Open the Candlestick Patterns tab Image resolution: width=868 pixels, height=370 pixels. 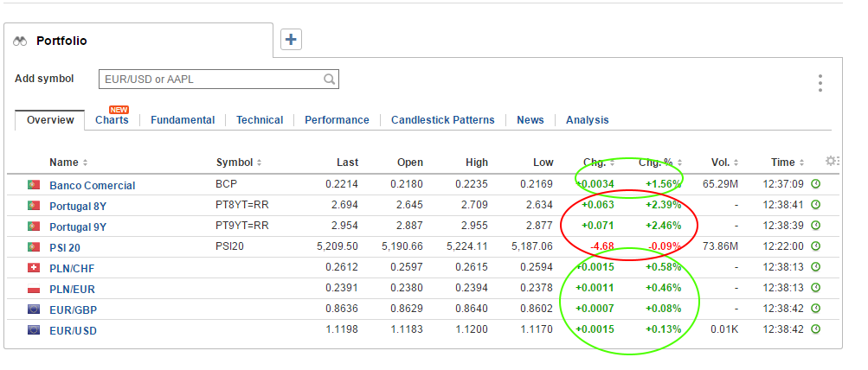click(x=442, y=120)
